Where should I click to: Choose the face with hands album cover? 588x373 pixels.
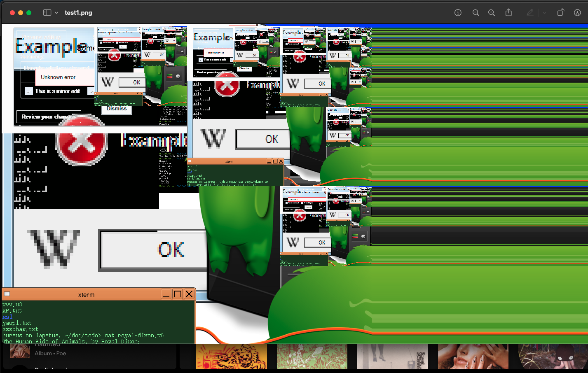[x=473, y=357]
